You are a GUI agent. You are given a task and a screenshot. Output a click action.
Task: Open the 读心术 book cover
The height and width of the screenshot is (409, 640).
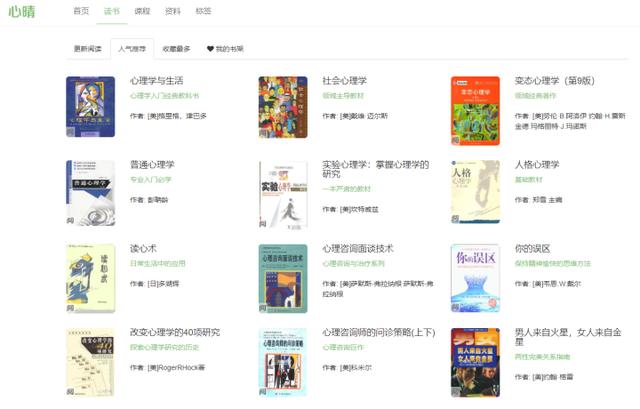coord(91,278)
